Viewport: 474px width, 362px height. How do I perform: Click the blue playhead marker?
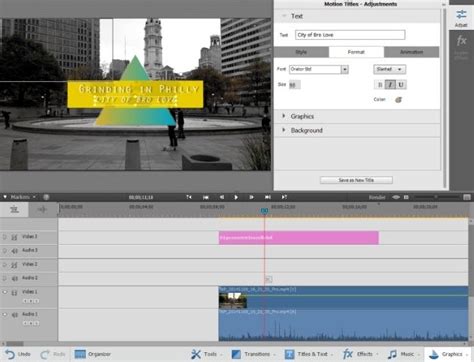[264, 211]
